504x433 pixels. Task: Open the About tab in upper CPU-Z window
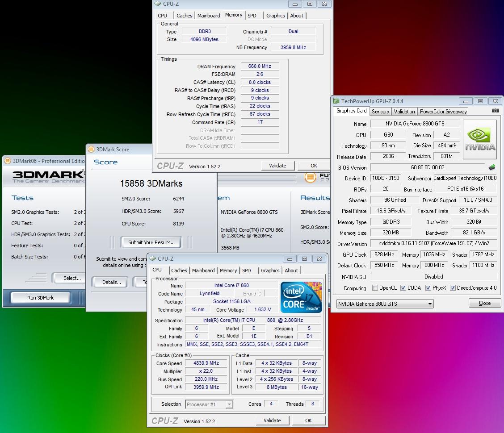(x=297, y=16)
